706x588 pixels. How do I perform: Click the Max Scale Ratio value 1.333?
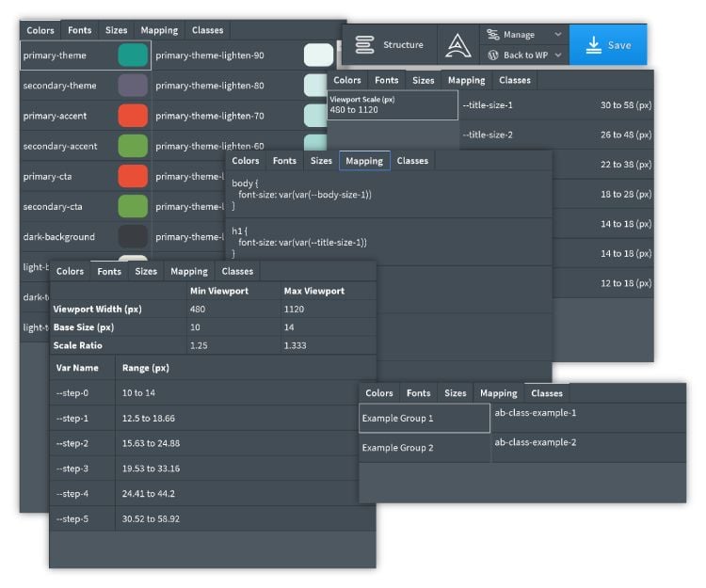point(295,345)
